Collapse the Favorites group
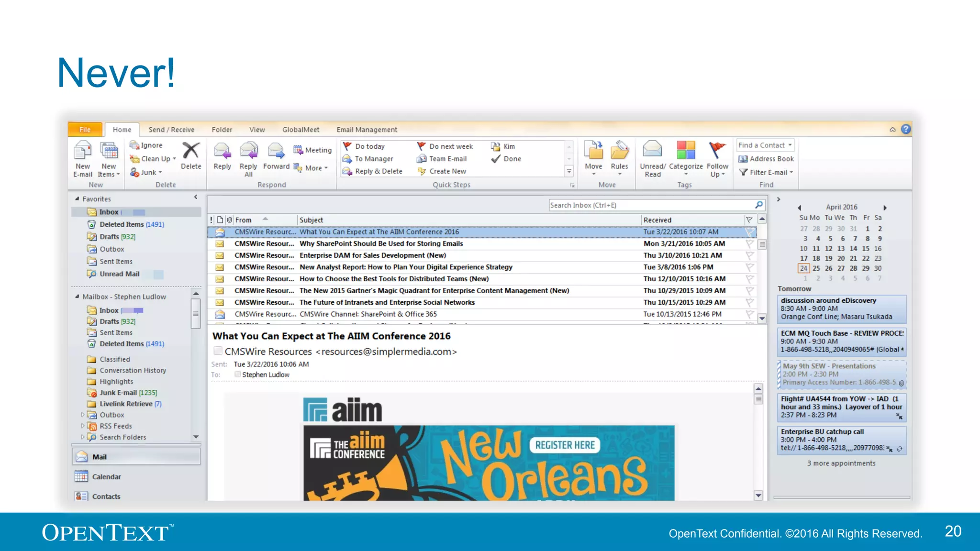 (x=77, y=198)
